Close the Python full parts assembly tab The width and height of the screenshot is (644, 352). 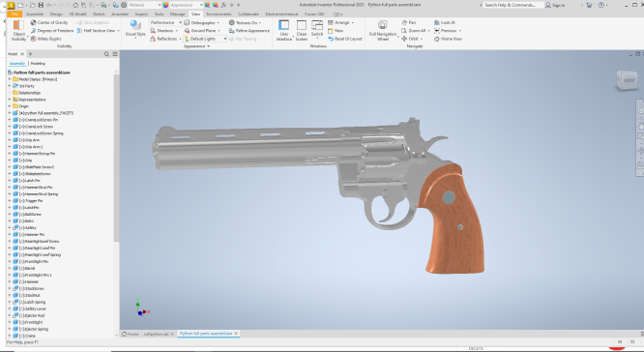tap(236, 334)
